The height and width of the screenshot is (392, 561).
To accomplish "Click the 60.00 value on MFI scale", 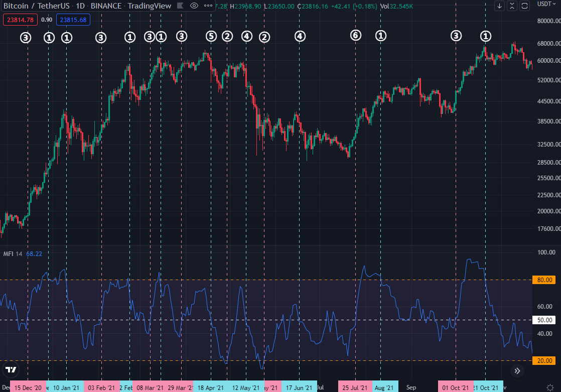I will [x=544, y=307].
